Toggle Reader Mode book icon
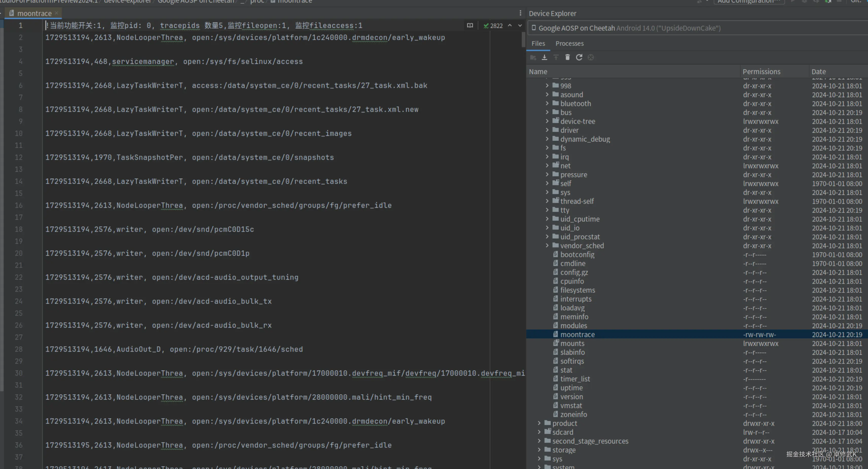The height and width of the screenshot is (469, 868). click(470, 26)
